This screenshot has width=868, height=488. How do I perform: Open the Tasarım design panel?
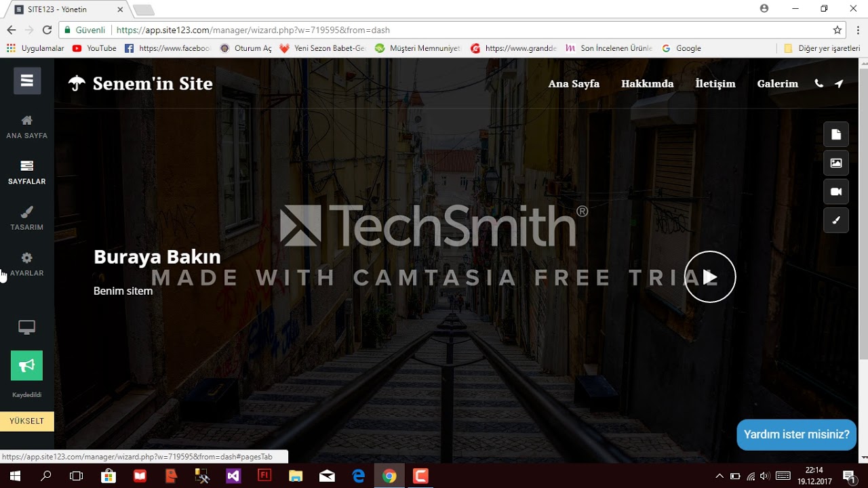(x=27, y=218)
